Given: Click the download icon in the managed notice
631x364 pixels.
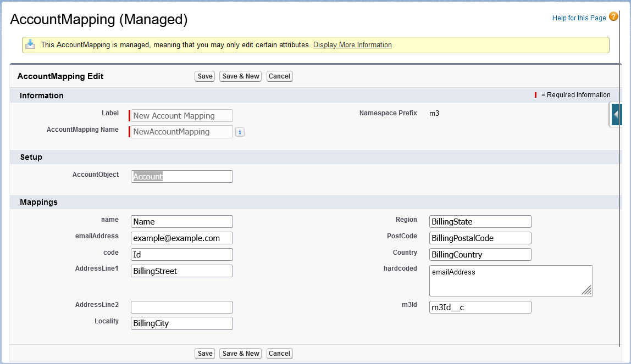Looking at the screenshot, I should pos(31,44).
